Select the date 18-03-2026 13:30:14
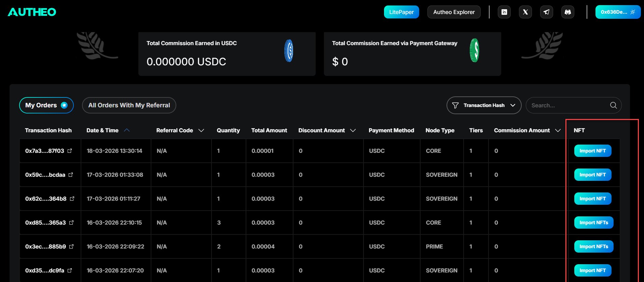This screenshot has width=644, height=282. (x=114, y=151)
